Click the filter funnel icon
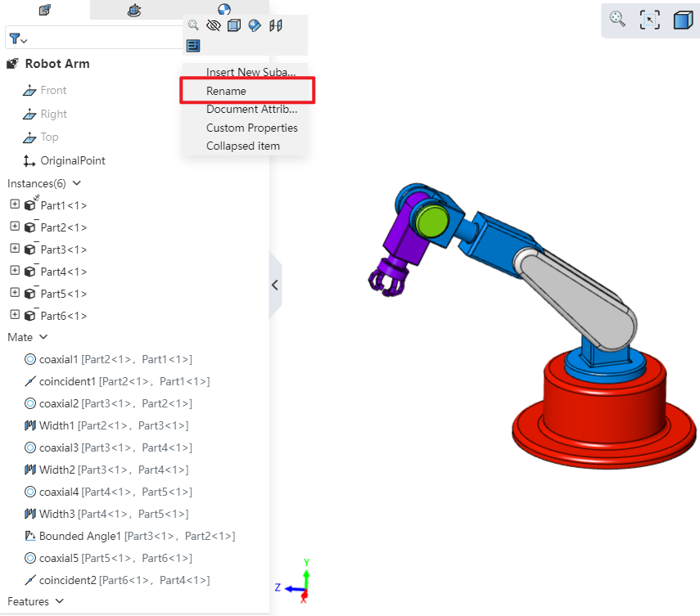 click(x=18, y=38)
